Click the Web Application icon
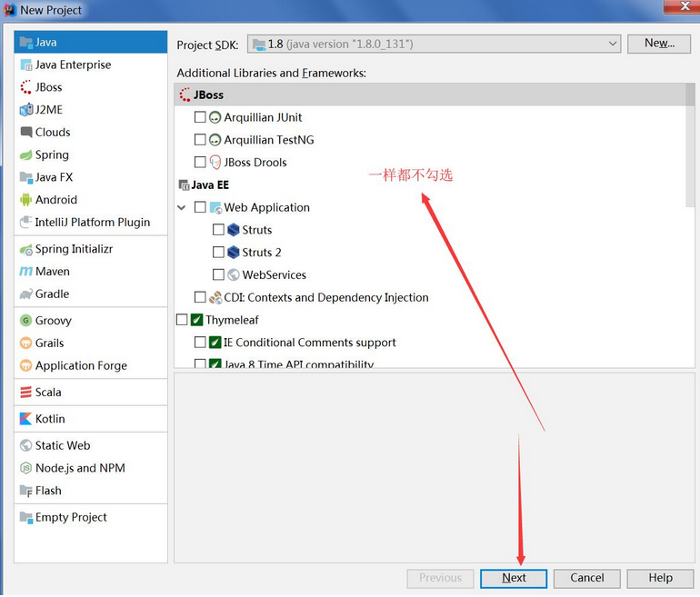Image resolution: width=700 pixels, height=597 pixels. tap(215, 207)
